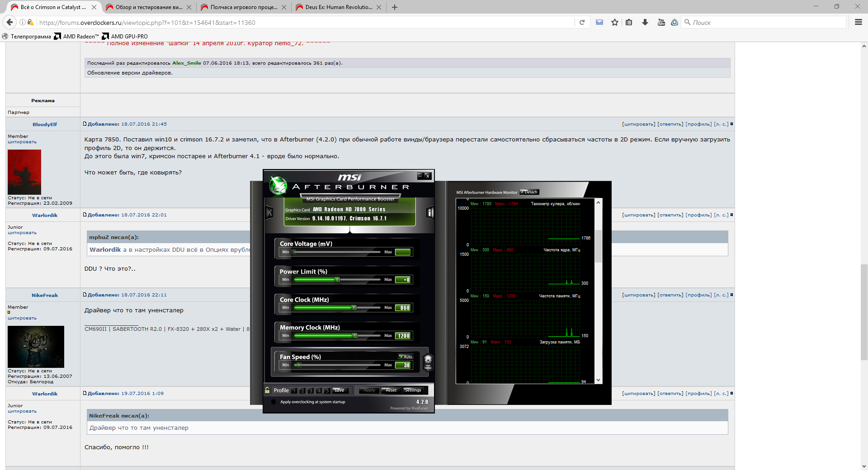Click the address bar URL field
Screen dimensions: 868x470
(x=305, y=22)
